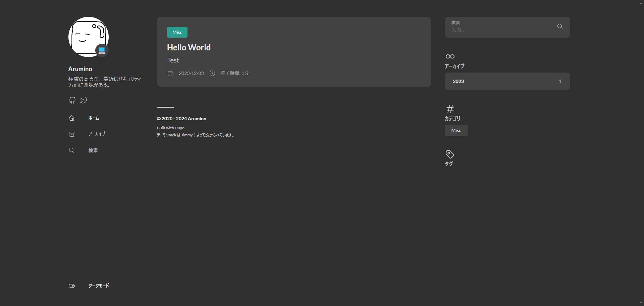Click the home icon in sidebar
644x306 pixels.
coord(72,118)
